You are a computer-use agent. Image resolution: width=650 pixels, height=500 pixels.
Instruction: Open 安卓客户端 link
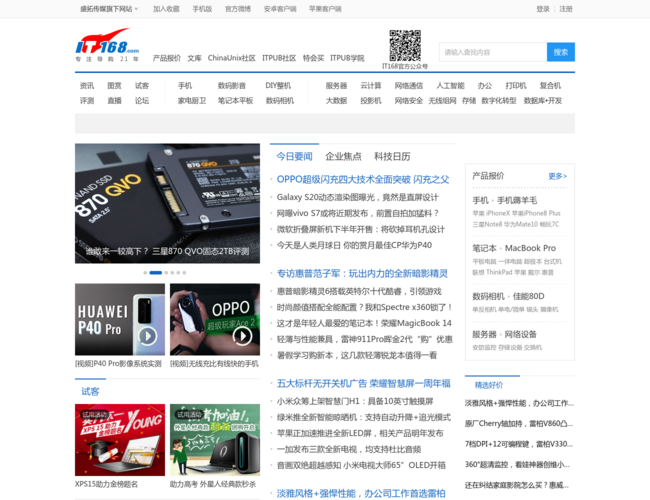(x=280, y=9)
